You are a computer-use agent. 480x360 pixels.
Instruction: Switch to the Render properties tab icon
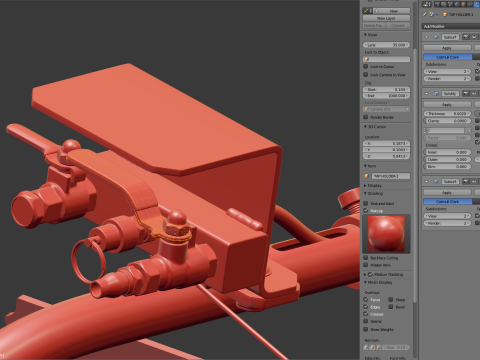(x=437, y=4)
